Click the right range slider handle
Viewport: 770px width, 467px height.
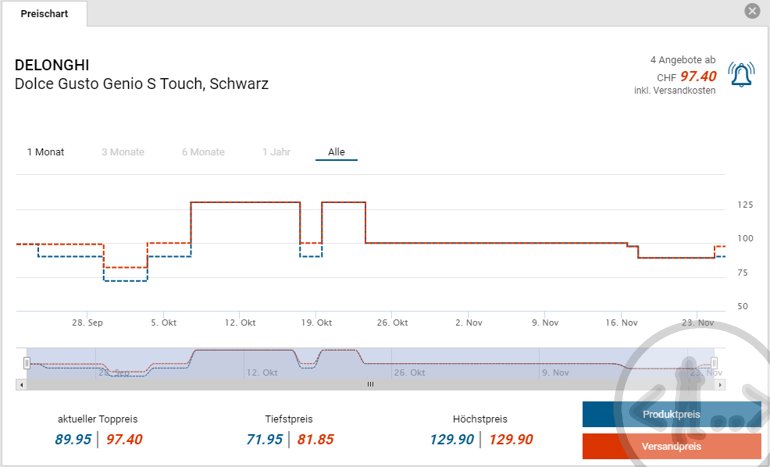(x=714, y=362)
